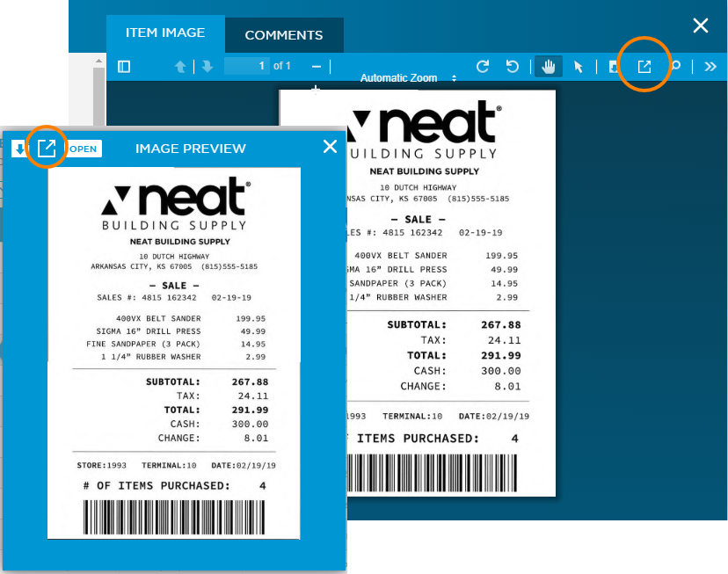This screenshot has height=574, width=728.
Task: Click the page number field showing 1
Action: (246, 66)
